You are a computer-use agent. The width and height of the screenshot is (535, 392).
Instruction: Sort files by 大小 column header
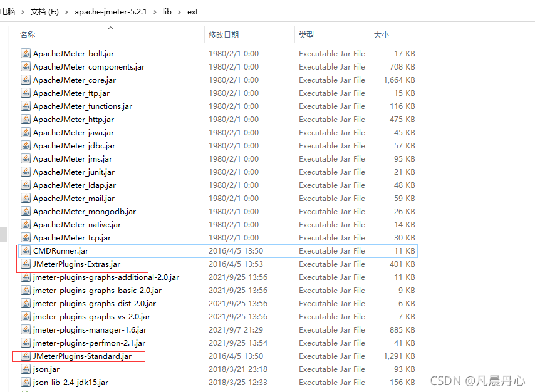click(x=382, y=35)
